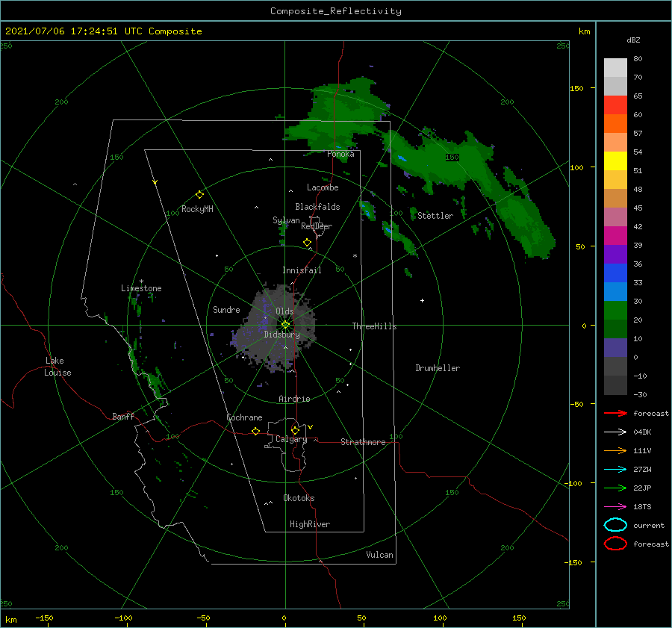Click the Okotoks label

299,498
